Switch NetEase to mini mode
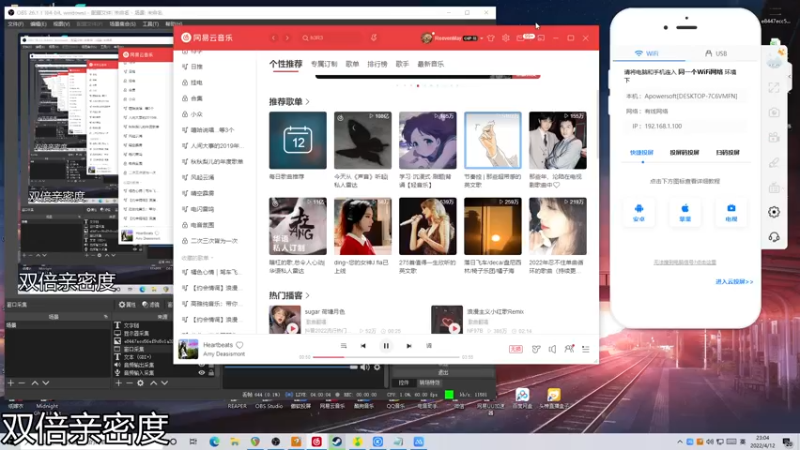 541,38
